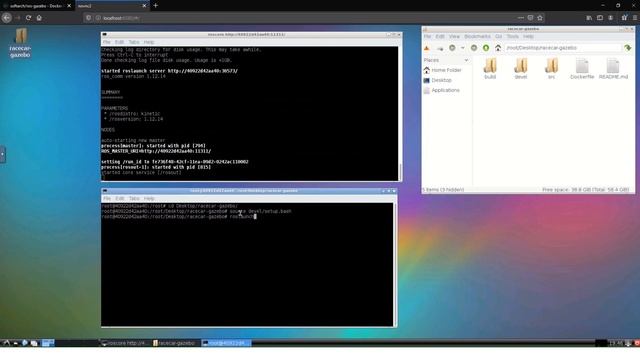Click the second file manager toolbar icon
The width and height of the screenshot is (640, 360).
[x=440, y=48]
